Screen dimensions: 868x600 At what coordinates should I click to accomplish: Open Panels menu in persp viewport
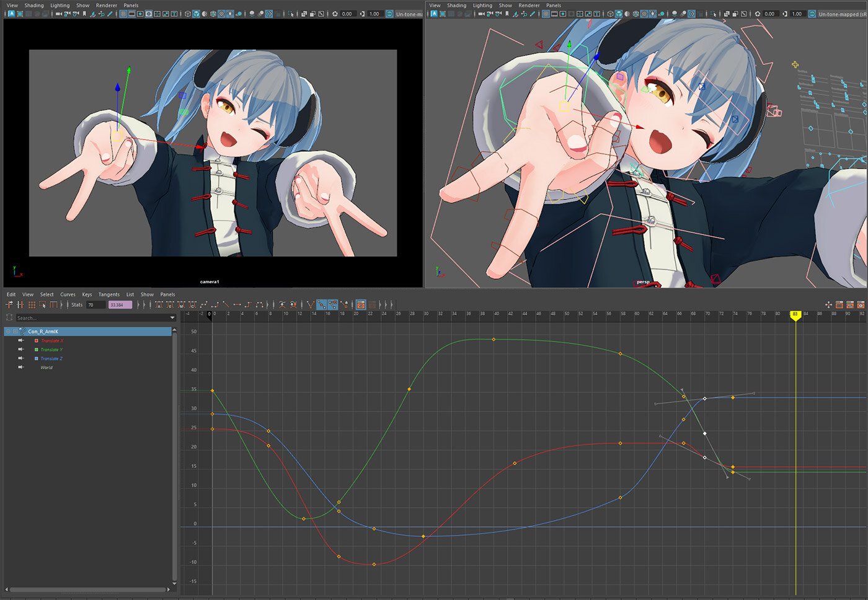coord(554,5)
